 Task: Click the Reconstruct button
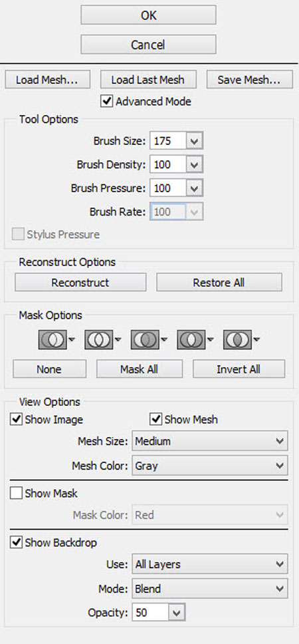point(80,283)
